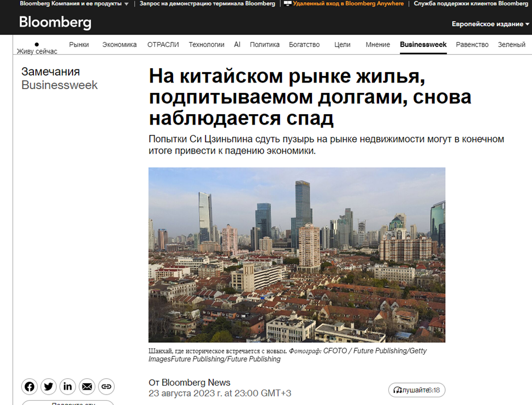Send article by email icon
532x405 pixels.
click(x=87, y=386)
